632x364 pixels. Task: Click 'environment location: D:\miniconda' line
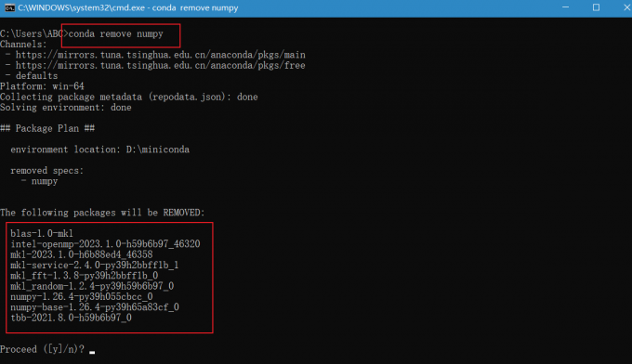100,149
